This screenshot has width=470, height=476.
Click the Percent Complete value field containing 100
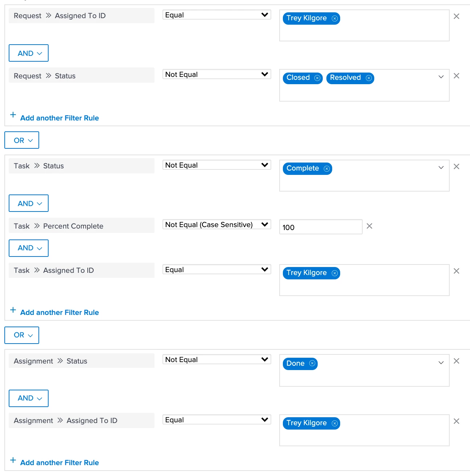click(321, 227)
